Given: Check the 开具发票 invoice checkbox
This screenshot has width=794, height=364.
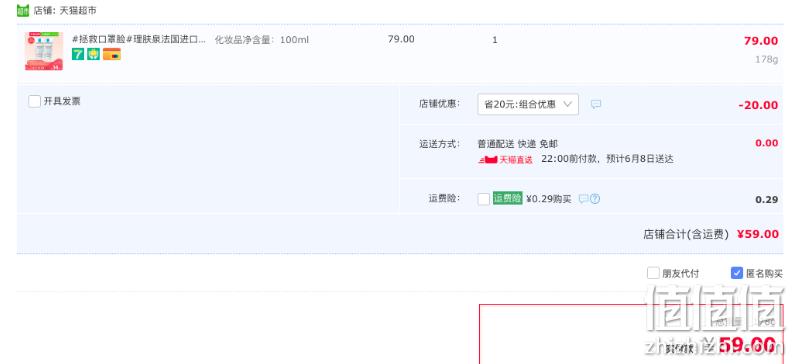Looking at the screenshot, I should click(34, 101).
